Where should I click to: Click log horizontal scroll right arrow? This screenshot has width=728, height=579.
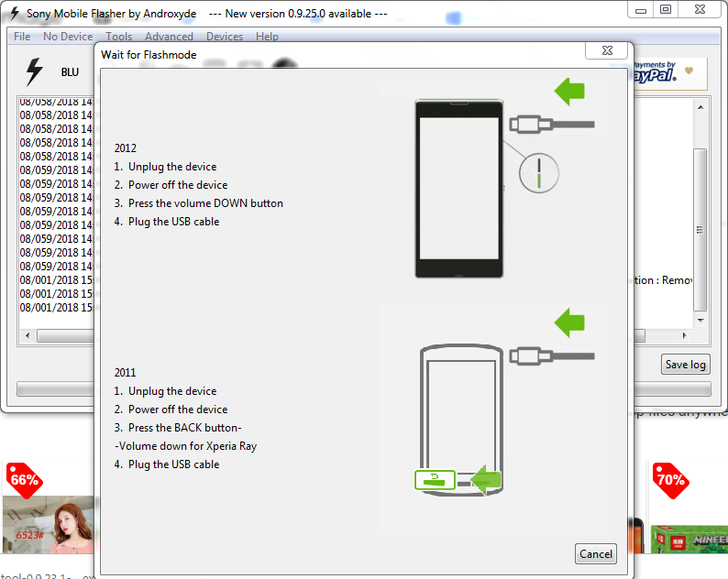[x=684, y=335]
